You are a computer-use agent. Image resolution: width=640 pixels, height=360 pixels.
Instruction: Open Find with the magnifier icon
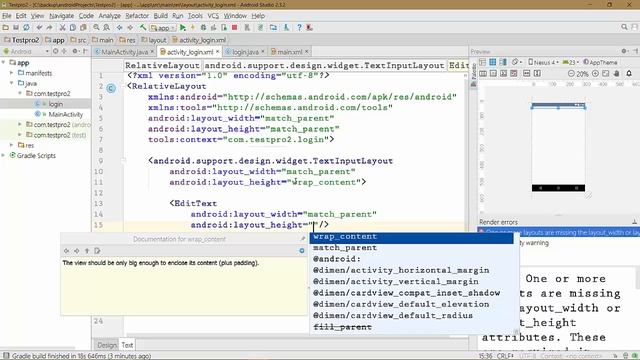(96, 28)
